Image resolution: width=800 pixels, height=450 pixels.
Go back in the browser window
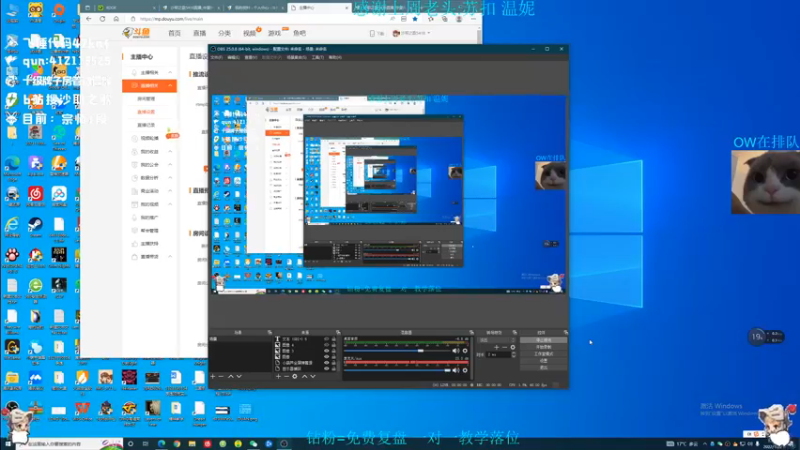pos(89,19)
